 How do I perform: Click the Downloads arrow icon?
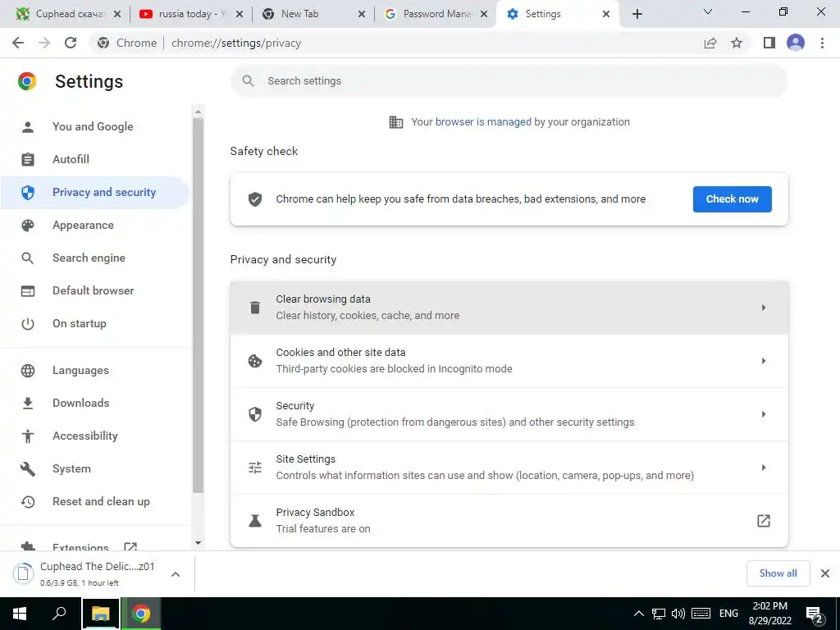click(27, 404)
